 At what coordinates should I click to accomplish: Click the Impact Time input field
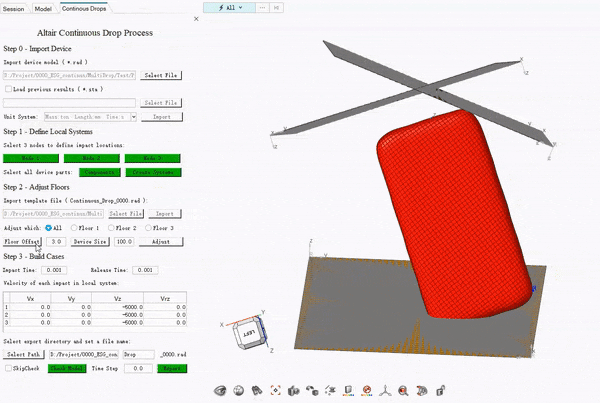tap(54, 270)
